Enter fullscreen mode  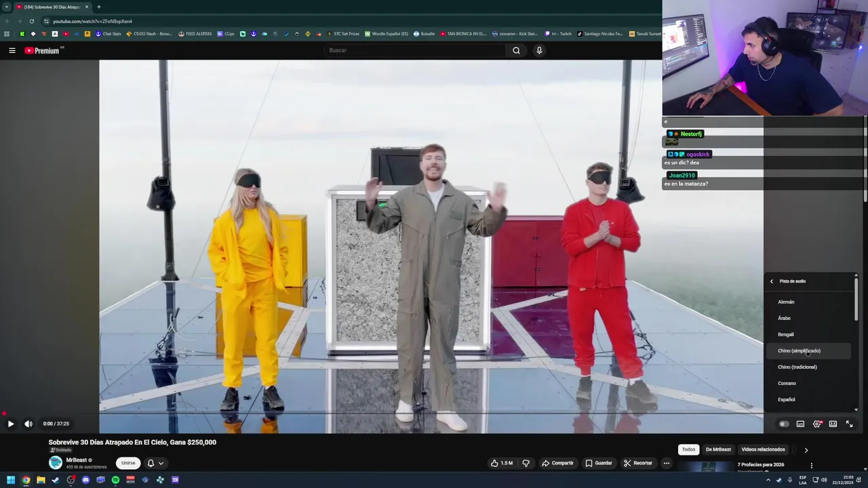(x=849, y=424)
